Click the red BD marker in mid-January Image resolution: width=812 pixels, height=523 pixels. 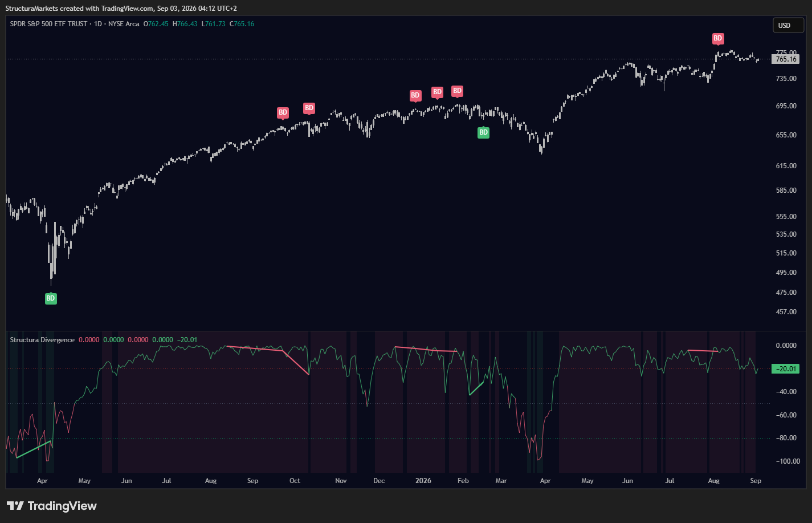click(437, 92)
